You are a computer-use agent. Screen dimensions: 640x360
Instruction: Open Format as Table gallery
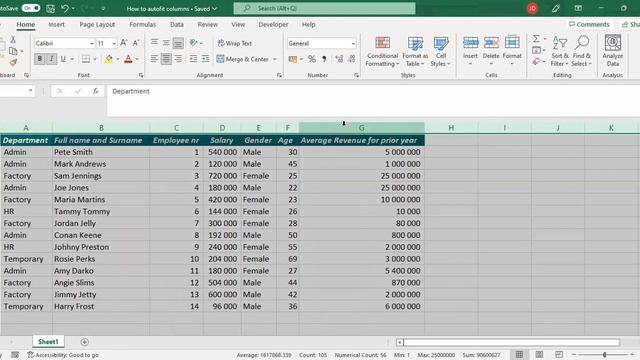(x=415, y=51)
